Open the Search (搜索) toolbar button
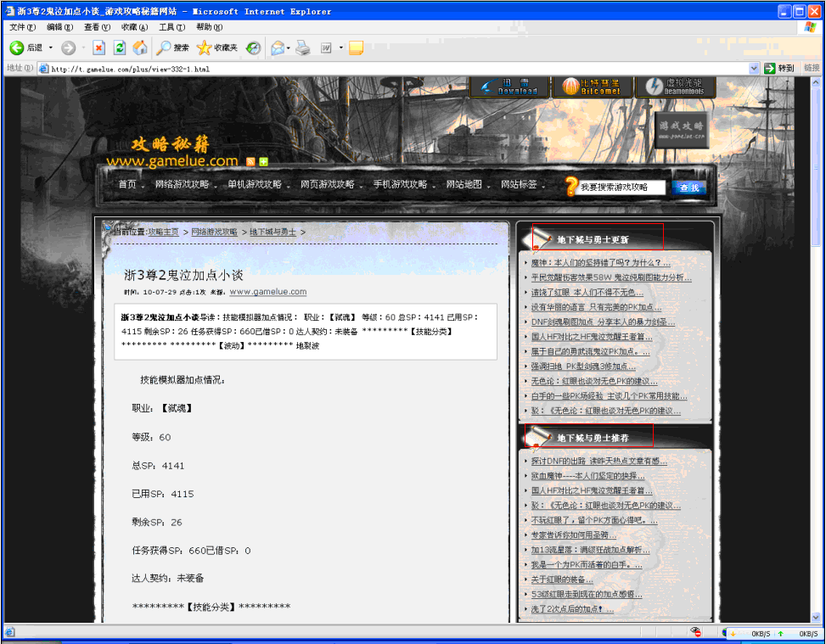Screen dimensions: 826x644 pos(173,48)
